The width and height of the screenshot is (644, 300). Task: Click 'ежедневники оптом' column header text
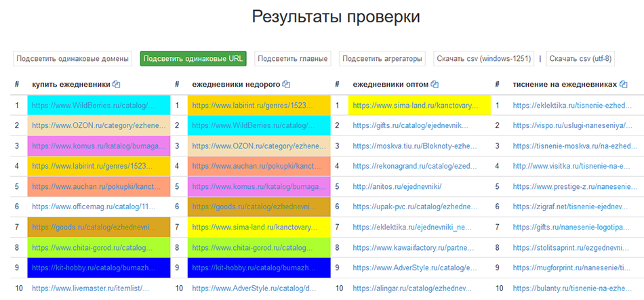(390, 85)
